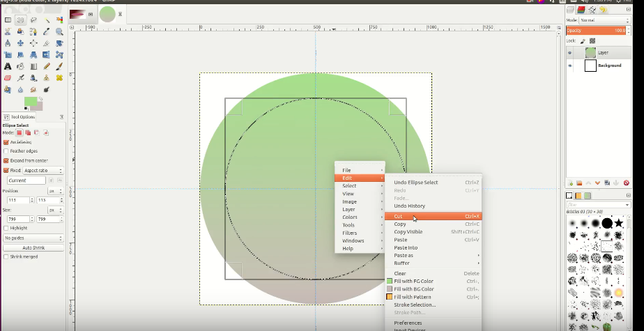Expand the Paste as submenu
Viewport: 644px width, 331px height.
433,256
